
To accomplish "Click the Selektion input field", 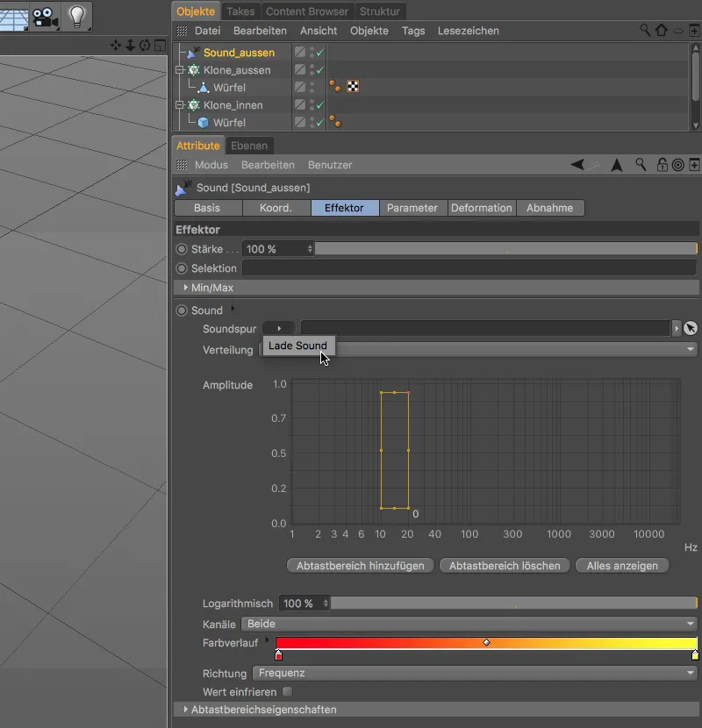I will 469,268.
